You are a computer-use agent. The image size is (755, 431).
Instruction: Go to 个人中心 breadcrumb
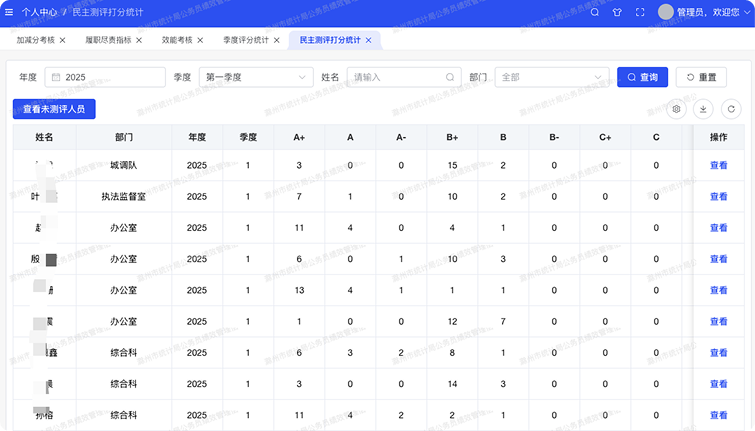[x=39, y=12]
